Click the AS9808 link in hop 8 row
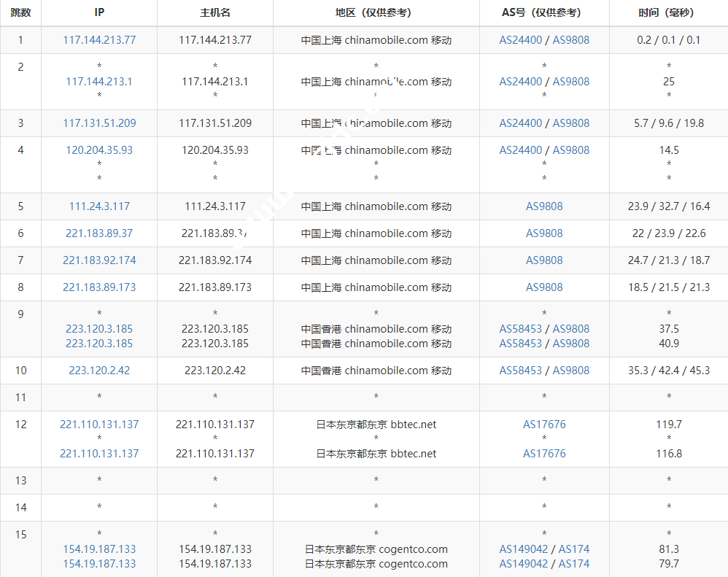This screenshot has height=577, width=728. [x=544, y=287]
